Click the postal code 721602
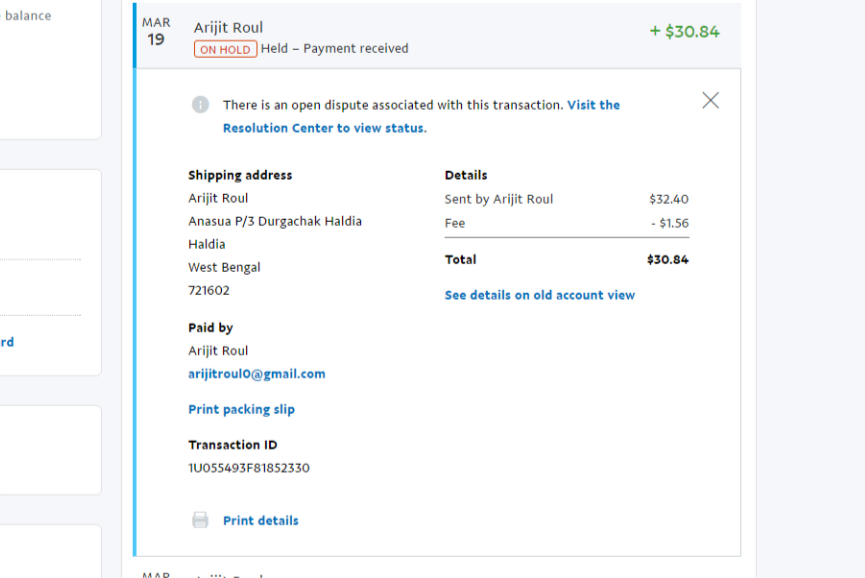The height and width of the screenshot is (578, 865). point(209,291)
